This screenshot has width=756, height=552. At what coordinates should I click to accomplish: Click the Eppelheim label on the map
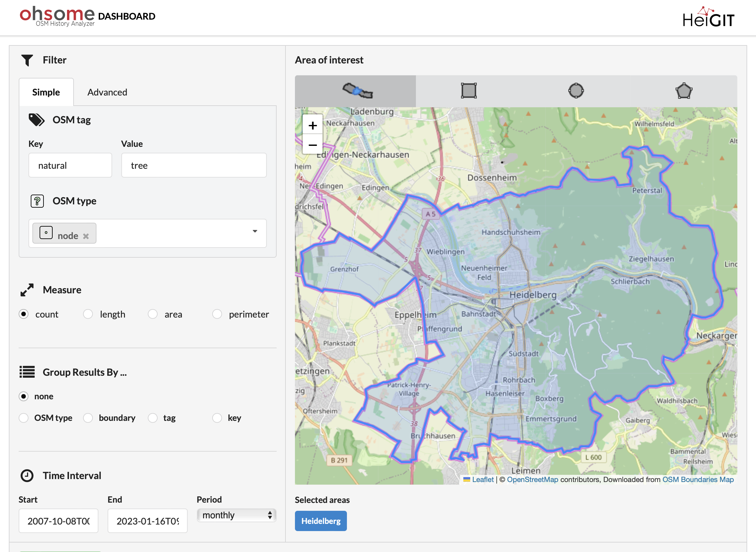[415, 315]
